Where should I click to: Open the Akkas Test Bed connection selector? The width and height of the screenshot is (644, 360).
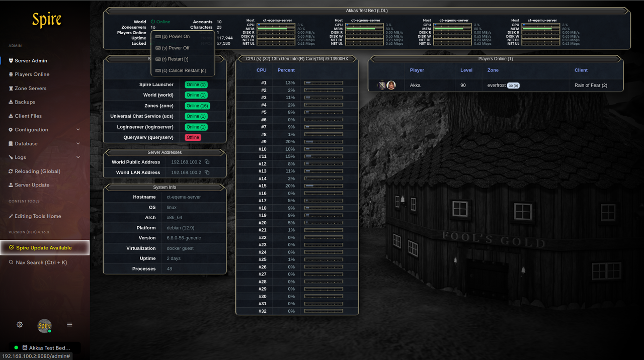click(x=44, y=347)
